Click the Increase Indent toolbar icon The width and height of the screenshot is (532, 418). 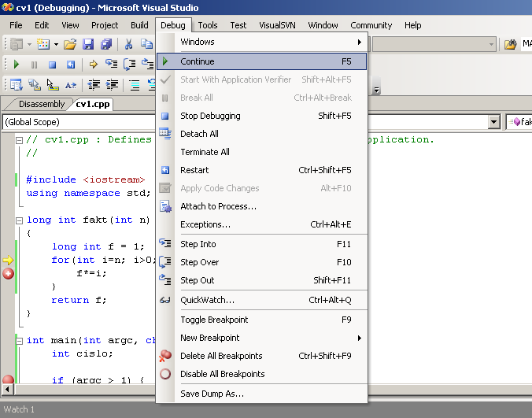coord(112,84)
